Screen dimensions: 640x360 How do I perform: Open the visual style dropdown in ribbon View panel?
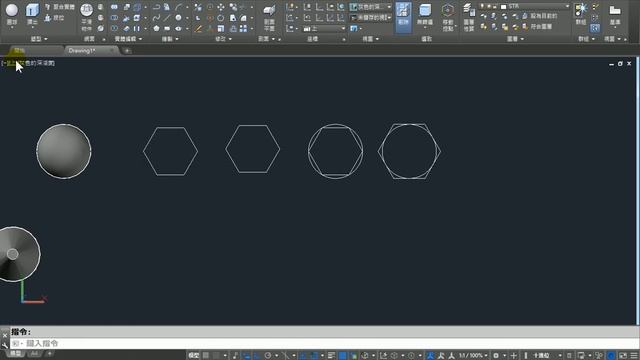pyautogui.click(x=371, y=7)
